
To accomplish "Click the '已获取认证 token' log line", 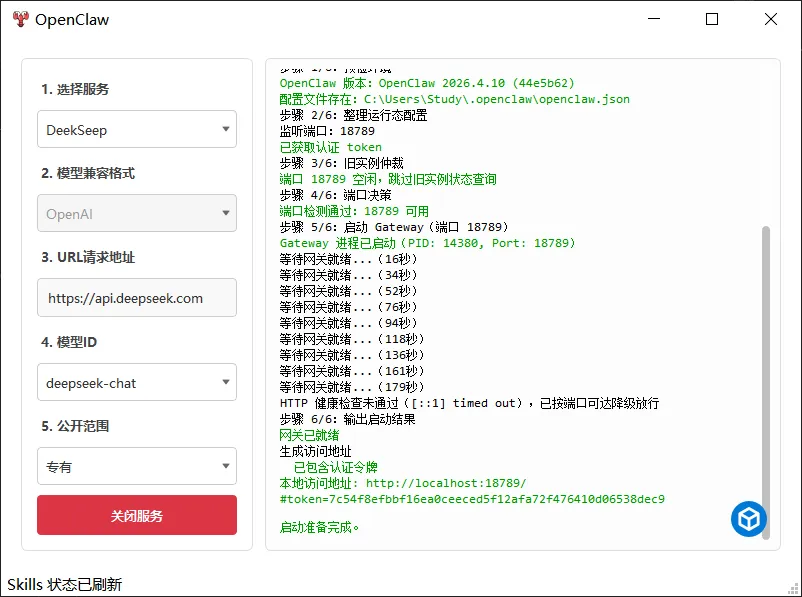I will click(x=330, y=147).
